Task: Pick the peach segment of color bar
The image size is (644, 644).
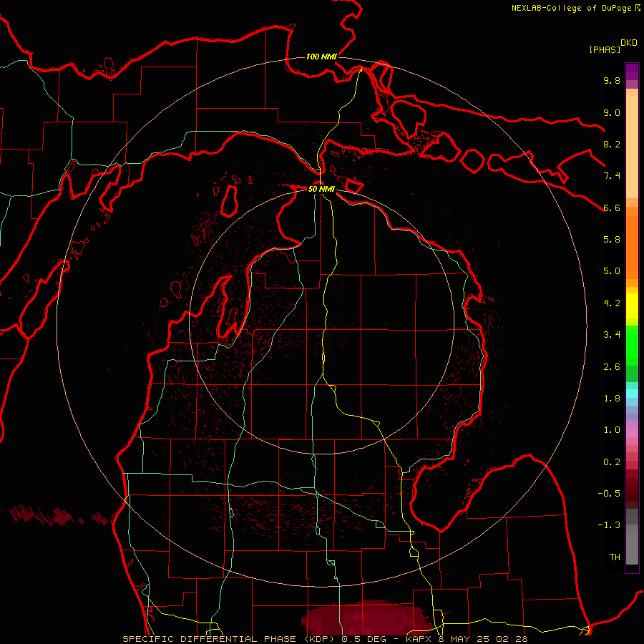Action: (x=632, y=144)
